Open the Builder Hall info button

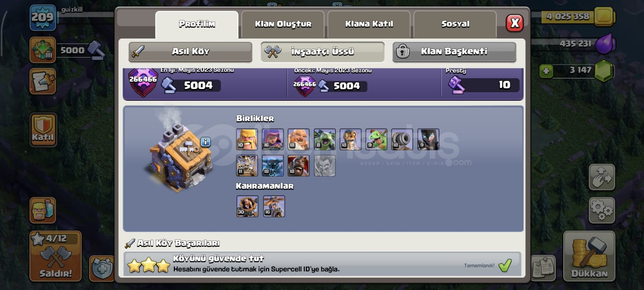pos(205,142)
